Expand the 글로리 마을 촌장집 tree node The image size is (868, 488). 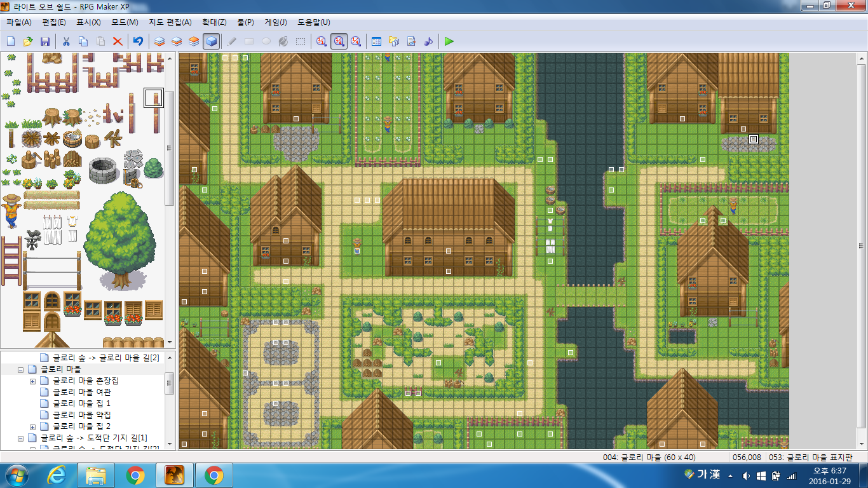point(32,381)
